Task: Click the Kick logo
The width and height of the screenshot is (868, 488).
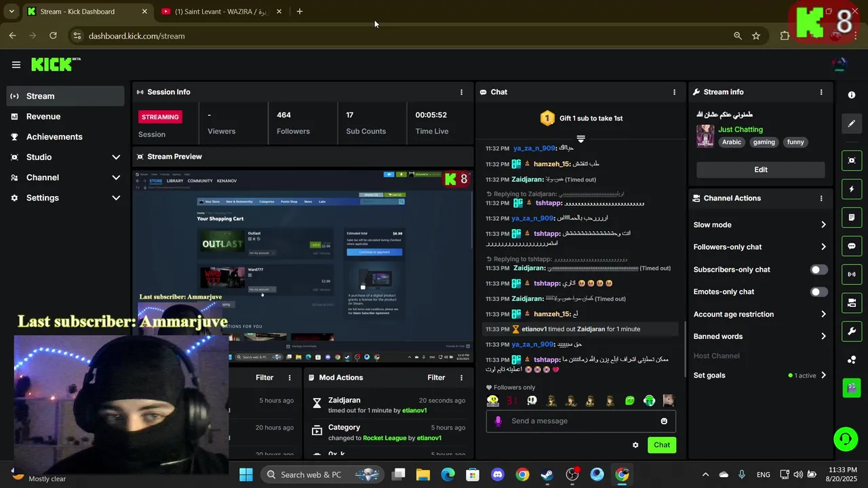Action: 56,64
